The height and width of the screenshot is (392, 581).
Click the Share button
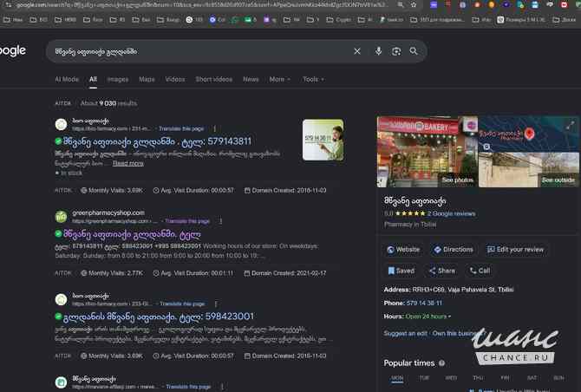tap(442, 271)
